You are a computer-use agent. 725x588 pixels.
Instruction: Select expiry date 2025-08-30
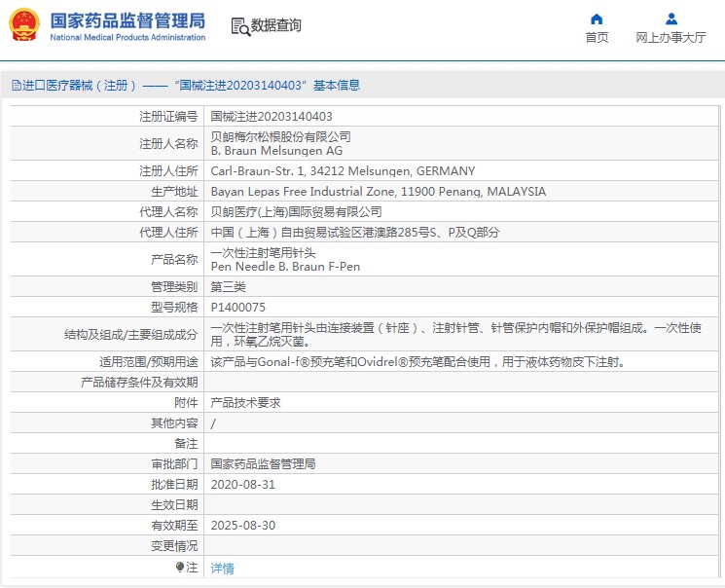pos(242,526)
